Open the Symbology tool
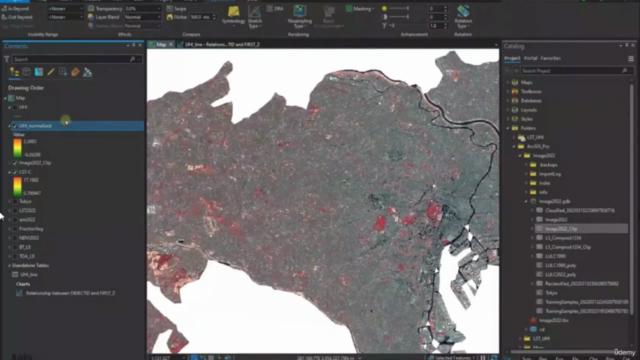This screenshot has height=360, width=640. 233,16
